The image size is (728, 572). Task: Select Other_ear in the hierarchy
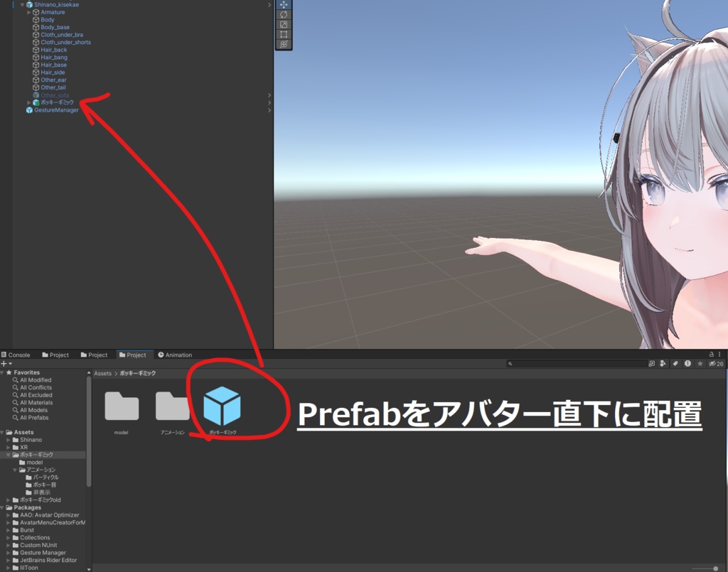[53, 80]
